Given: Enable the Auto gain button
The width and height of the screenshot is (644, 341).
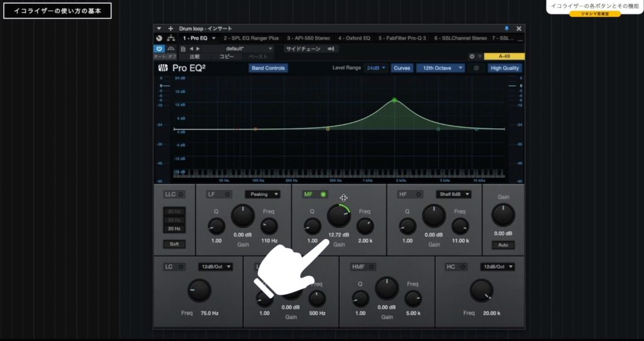Looking at the screenshot, I should tap(503, 245).
